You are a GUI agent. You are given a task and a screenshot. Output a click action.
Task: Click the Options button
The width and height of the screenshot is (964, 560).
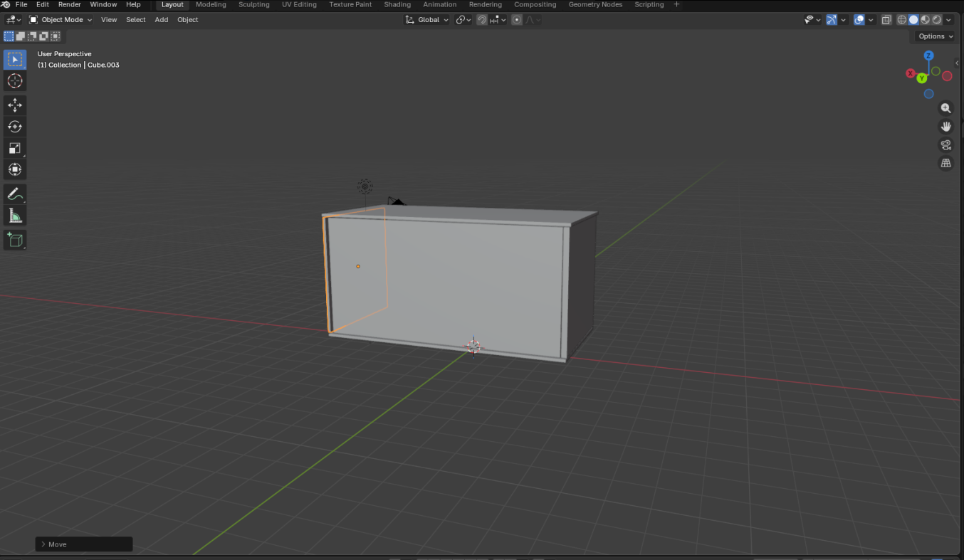(933, 36)
